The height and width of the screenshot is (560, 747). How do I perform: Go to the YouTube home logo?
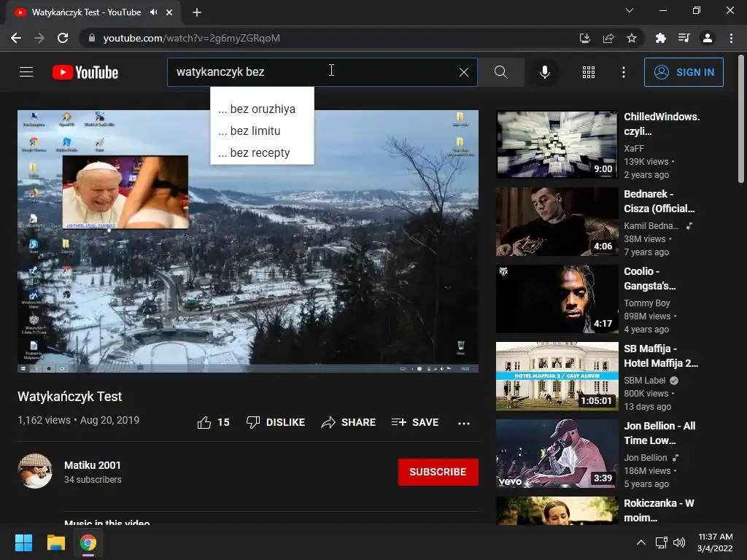click(85, 72)
